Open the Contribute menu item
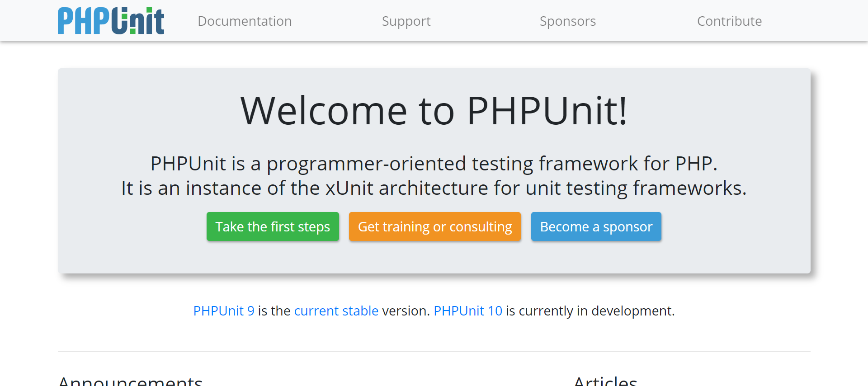The height and width of the screenshot is (386, 868). [729, 21]
